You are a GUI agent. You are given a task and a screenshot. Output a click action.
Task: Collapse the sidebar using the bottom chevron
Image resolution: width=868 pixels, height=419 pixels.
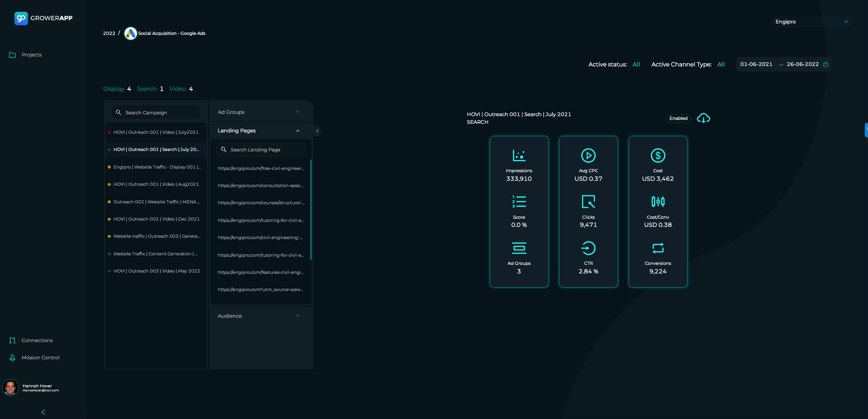[43, 412]
